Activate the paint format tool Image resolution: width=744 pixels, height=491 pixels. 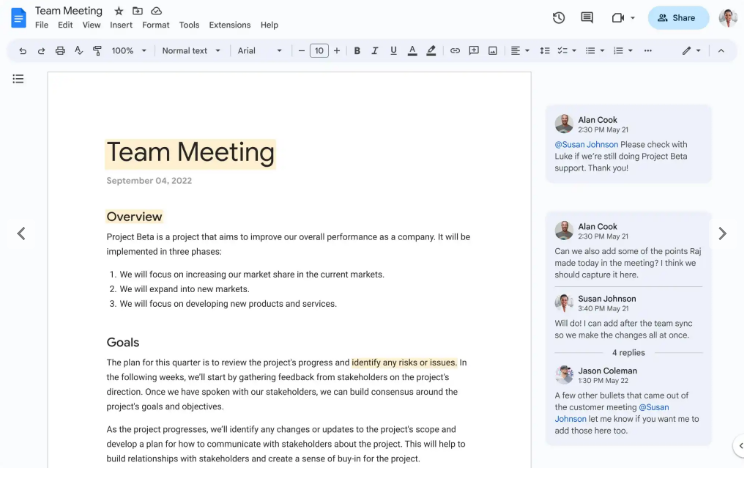tap(97, 51)
